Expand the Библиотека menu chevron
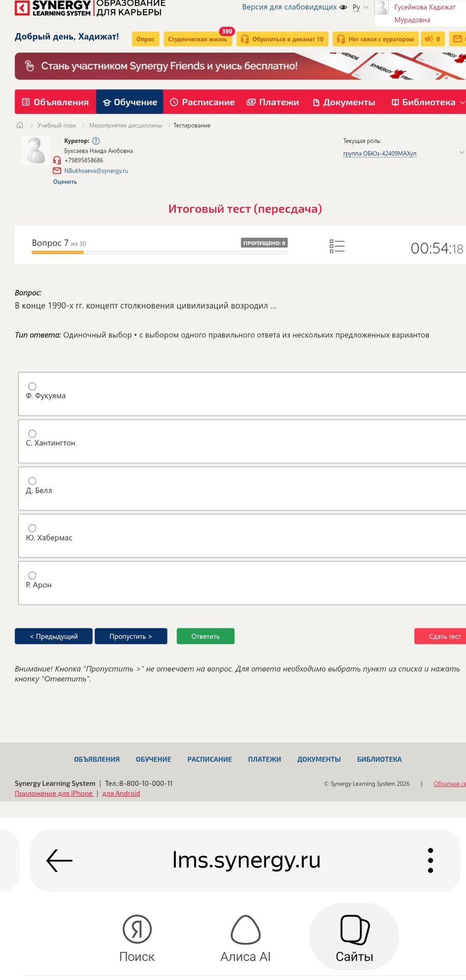Image resolution: width=466 pixels, height=980 pixels. click(x=462, y=103)
